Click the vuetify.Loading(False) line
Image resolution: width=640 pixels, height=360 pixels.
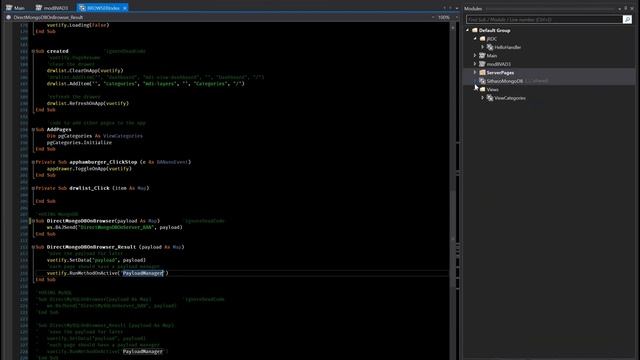pos(78,25)
